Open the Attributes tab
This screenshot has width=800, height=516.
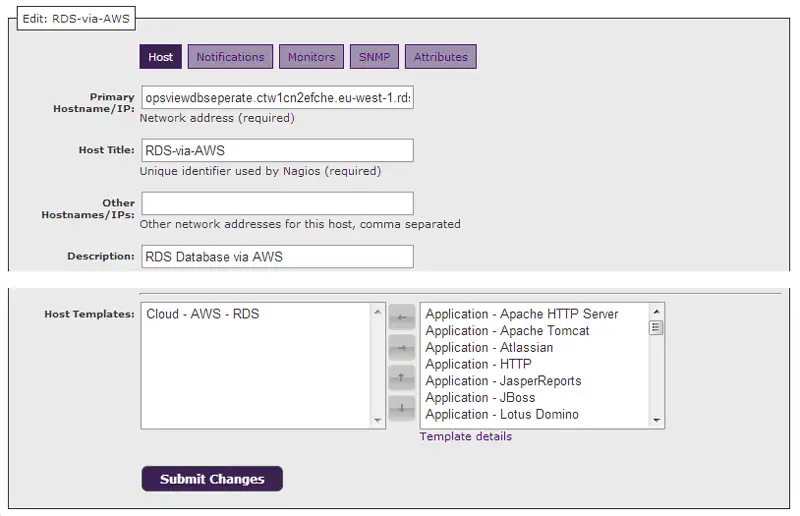[x=441, y=57]
